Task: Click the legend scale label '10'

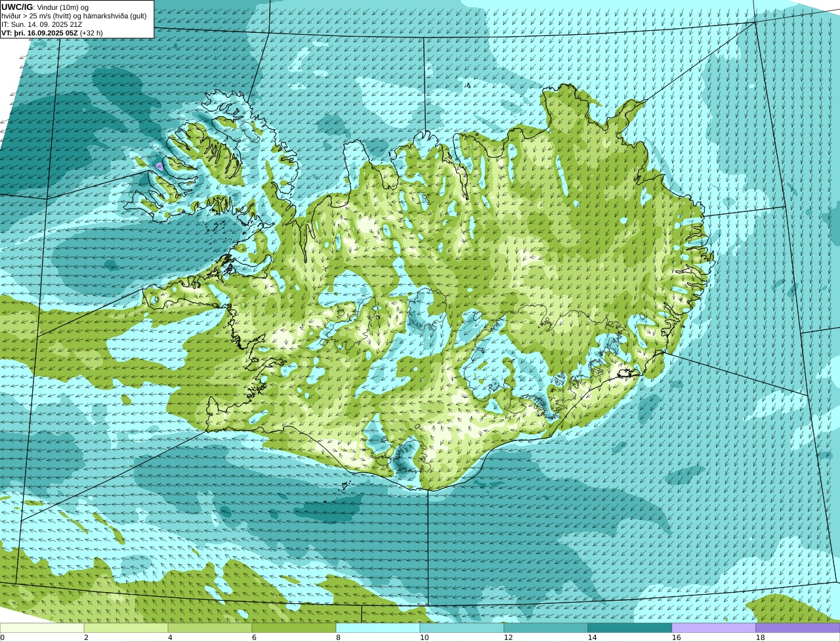Action: pos(424,637)
